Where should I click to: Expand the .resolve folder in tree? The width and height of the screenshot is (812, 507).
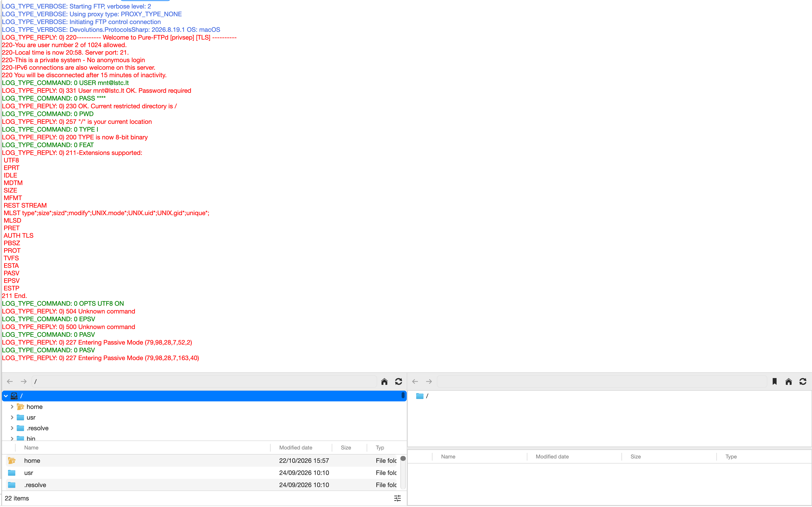pyautogui.click(x=12, y=428)
